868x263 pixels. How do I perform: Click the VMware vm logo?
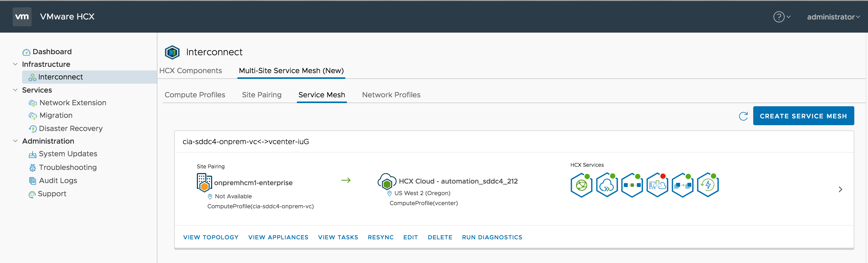click(x=22, y=17)
